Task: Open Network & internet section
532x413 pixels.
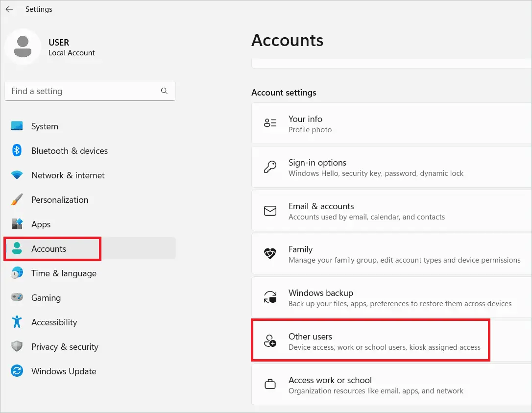Action: (90, 175)
